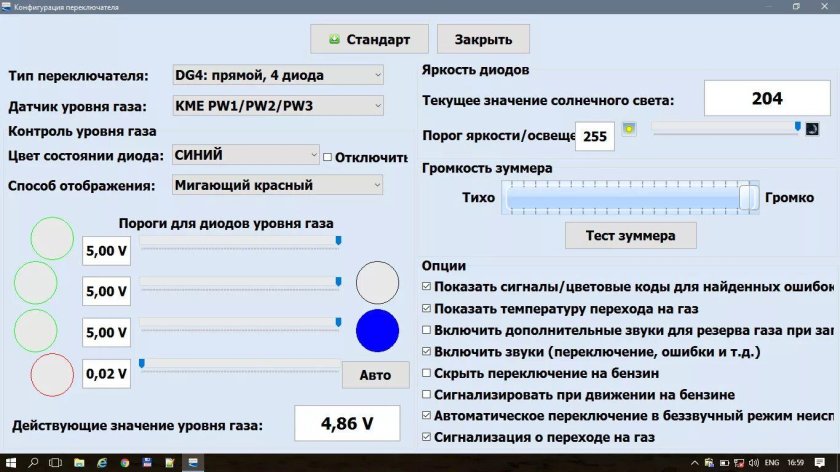Enable дополнительные звуки для резерва газа
Viewport: 840px width, 472px height.
[x=426, y=330]
